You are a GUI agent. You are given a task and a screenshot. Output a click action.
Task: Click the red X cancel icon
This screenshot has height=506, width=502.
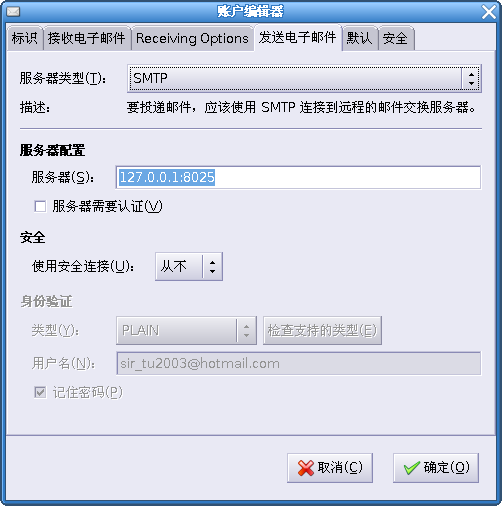pos(306,468)
